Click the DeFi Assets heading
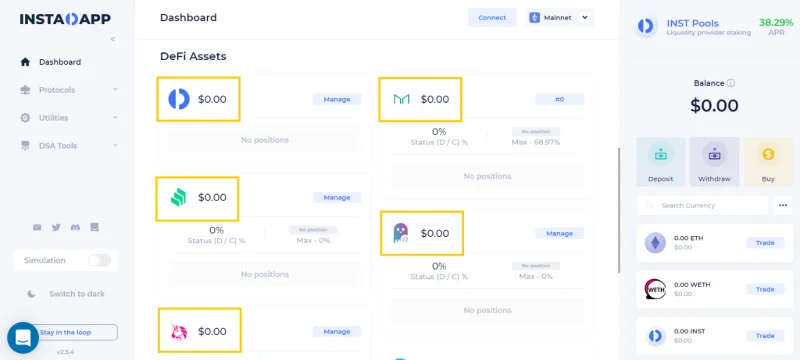800x360 pixels. (193, 57)
